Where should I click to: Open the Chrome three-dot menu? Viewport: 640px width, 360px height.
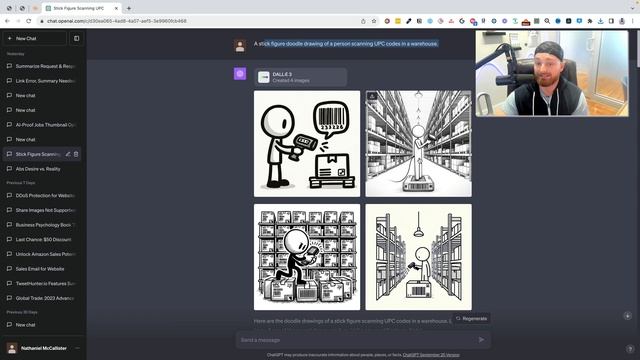[633, 21]
